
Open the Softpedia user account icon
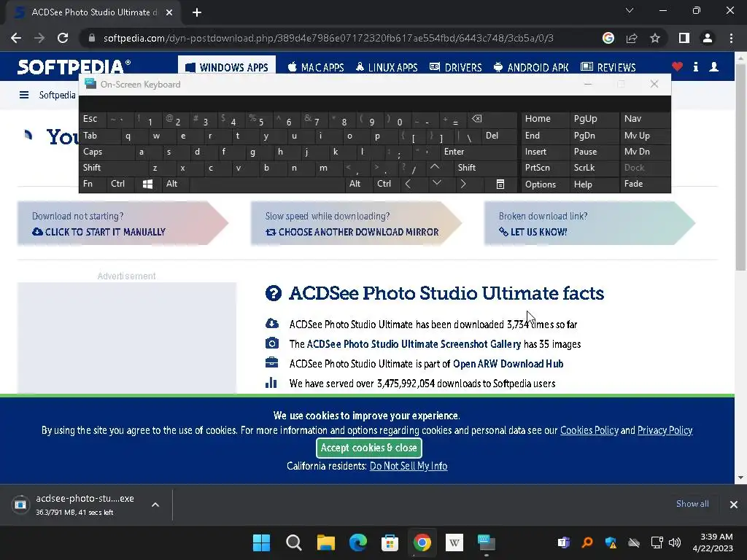(x=713, y=66)
